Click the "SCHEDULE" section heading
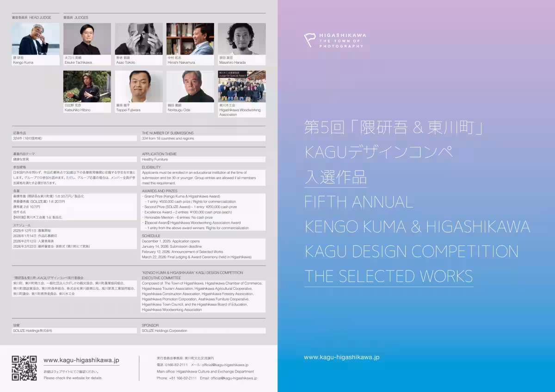 (x=151, y=236)
